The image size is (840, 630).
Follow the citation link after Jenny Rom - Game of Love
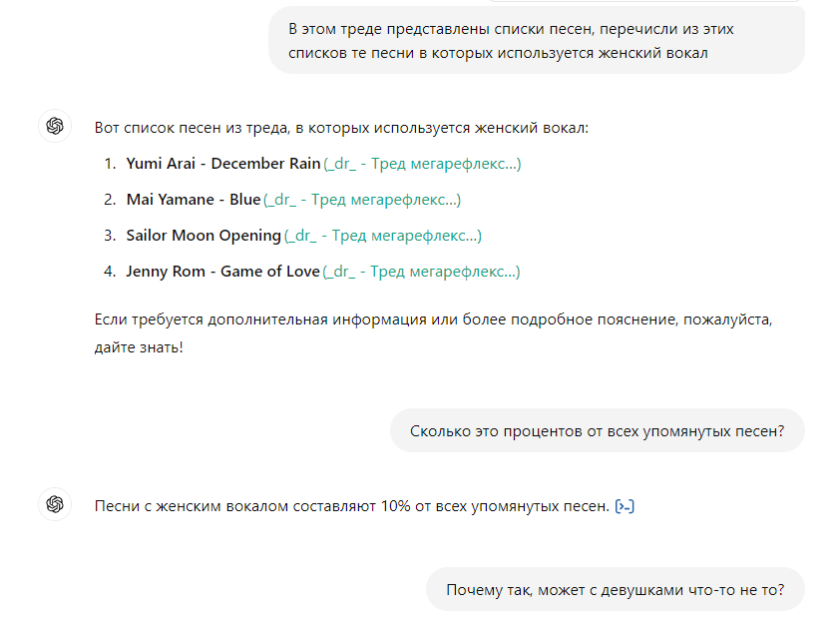(421, 272)
